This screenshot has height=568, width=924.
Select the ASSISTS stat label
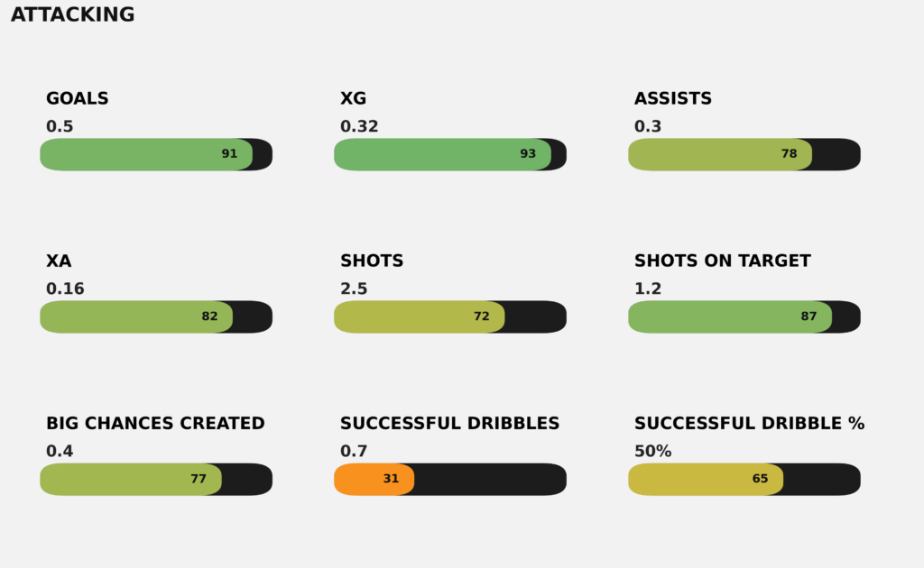pos(673,99)
